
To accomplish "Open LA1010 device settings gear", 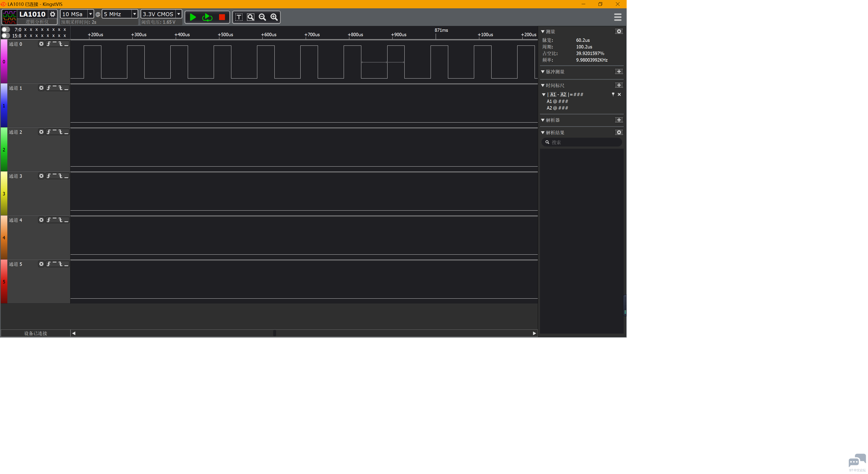I will 53,14.
